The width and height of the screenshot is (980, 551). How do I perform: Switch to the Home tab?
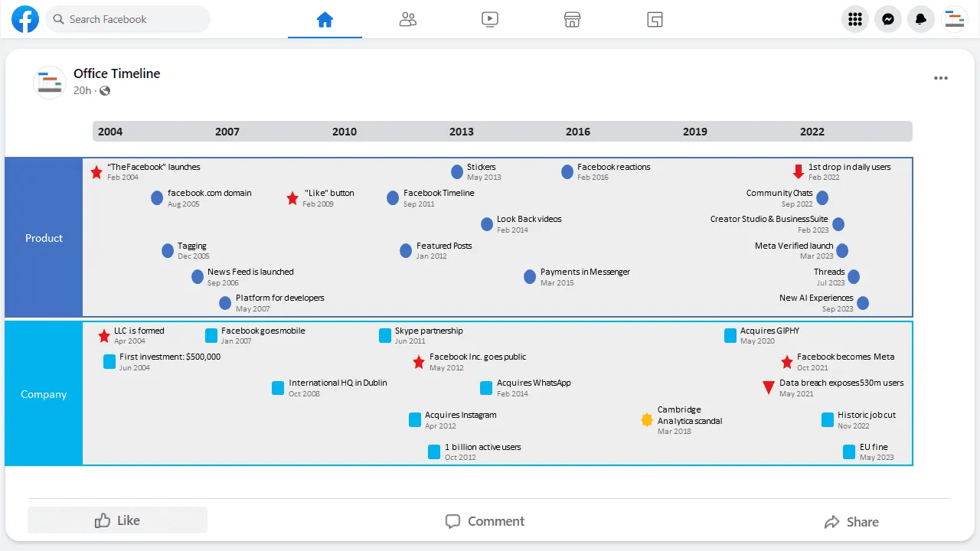click(x=325, y=19)
